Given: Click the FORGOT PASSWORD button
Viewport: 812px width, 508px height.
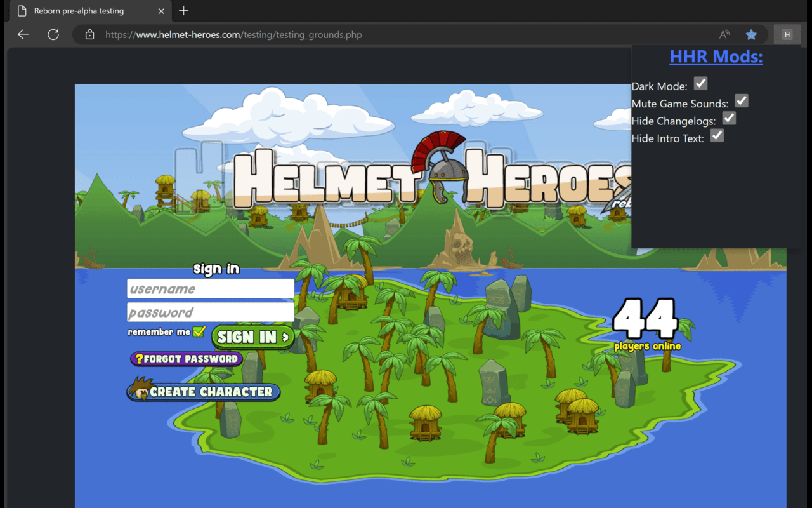Looking at the screenshot, I should click(187, 359).
